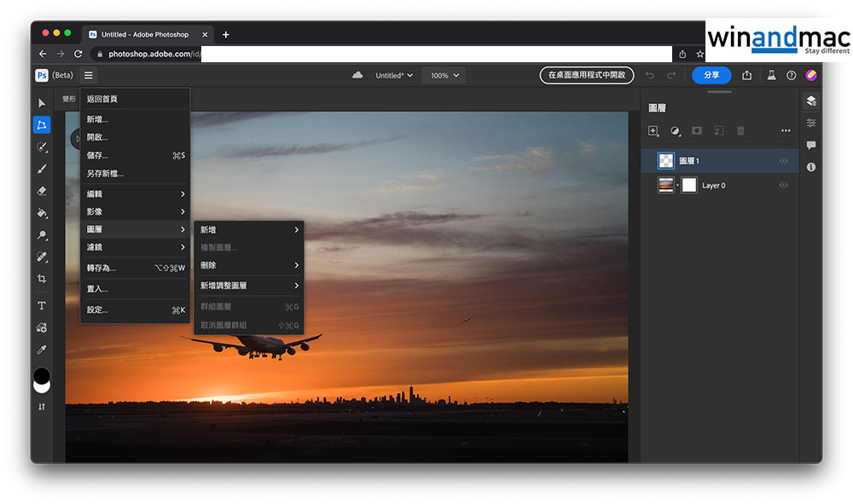The image size is (853, 504).
Task: Select the Paint Bucket fill tool
Action: [42, 213]
